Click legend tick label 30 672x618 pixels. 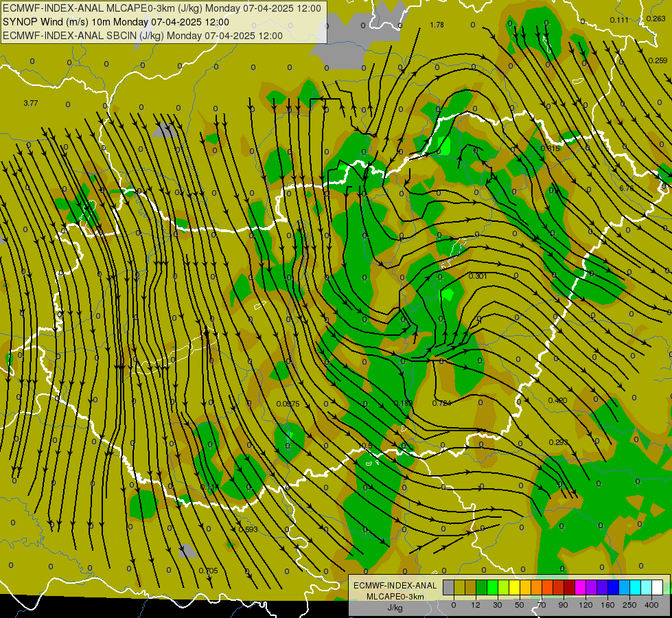tap(498, 605)
